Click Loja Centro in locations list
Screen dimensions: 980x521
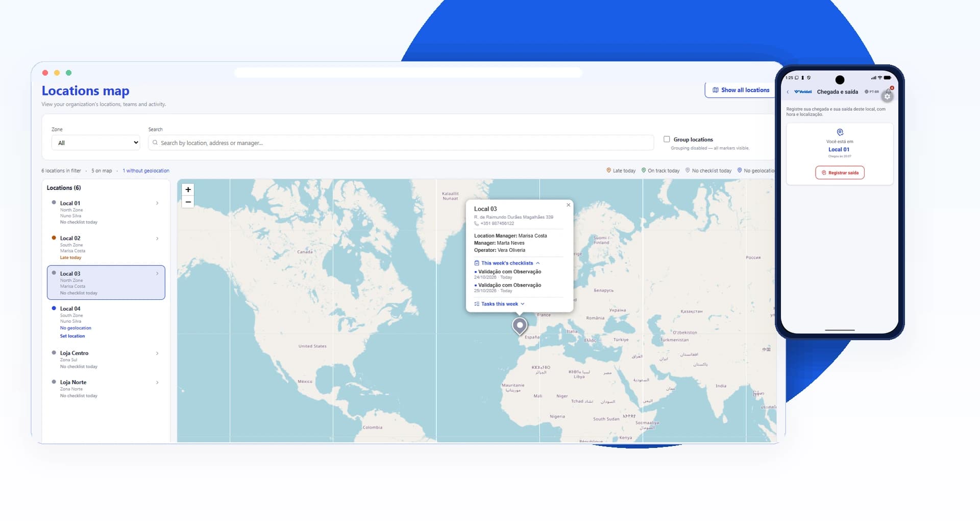[106, 360]
